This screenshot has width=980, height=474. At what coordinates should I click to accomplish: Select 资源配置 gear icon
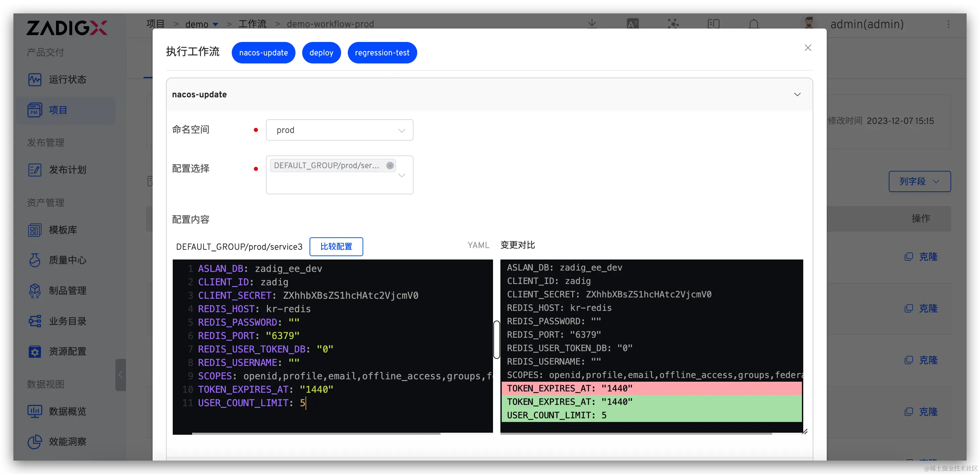pyautogui.click(x=35, y=351)
